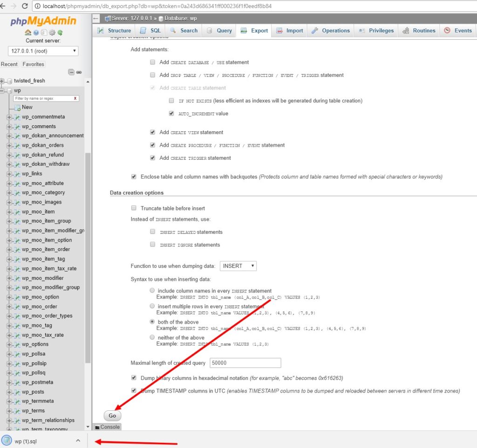Expand the twisted_fresh database node
This screenshot has height=448, width=477.
pyautogui.click(x=2, y=81)
